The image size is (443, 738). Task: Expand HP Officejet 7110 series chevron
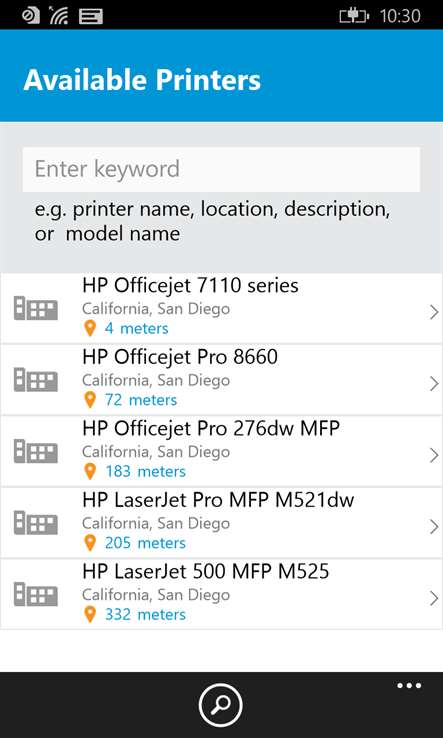point(434,312)
